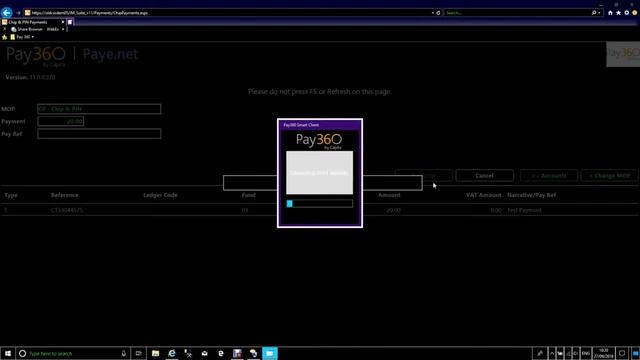640x360 pixels.
Task: Open the Mail taskbar icon
Action: click(204, 353)
